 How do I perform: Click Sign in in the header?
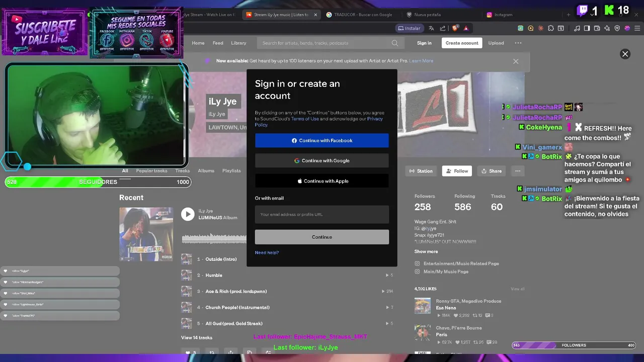click(424, 43)
